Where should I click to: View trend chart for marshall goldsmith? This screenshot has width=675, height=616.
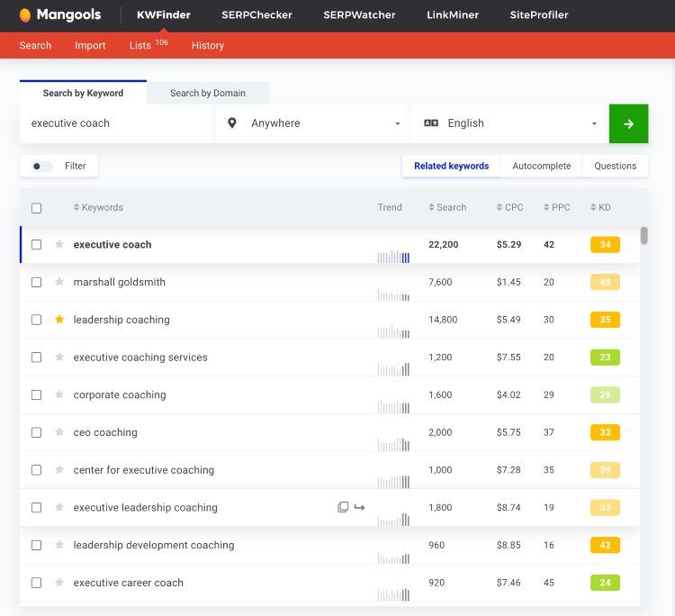[393, 294]
